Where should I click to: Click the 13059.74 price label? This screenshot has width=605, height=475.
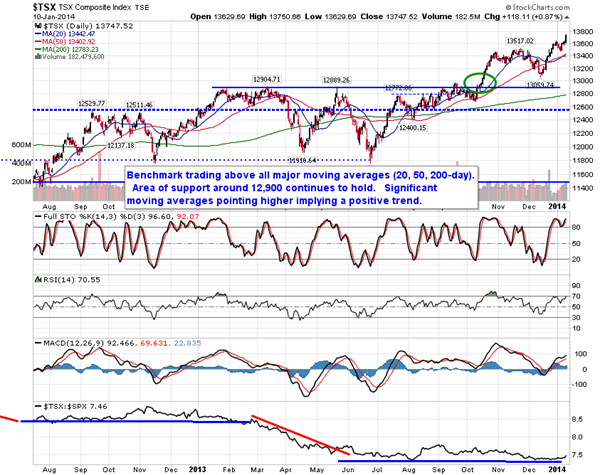(x=541, y=85)
